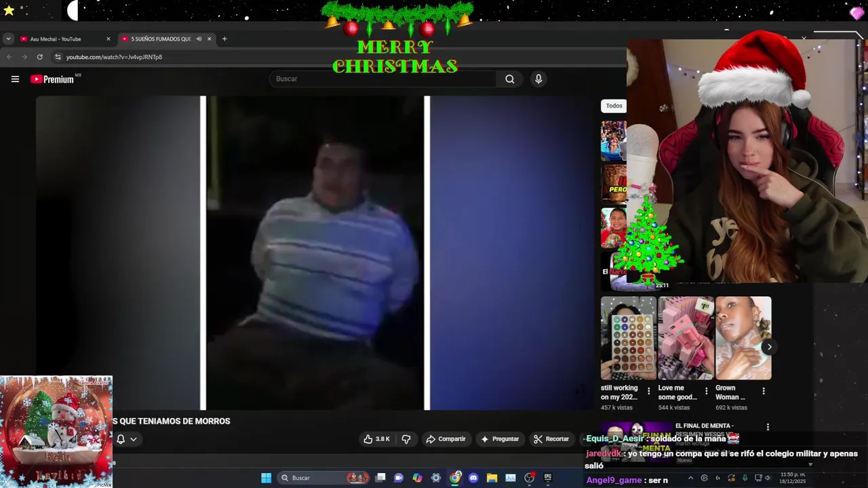
Task: Click the Windows taskbar Buscar search box
Action: pyautogui.click(x=324, y=478)
